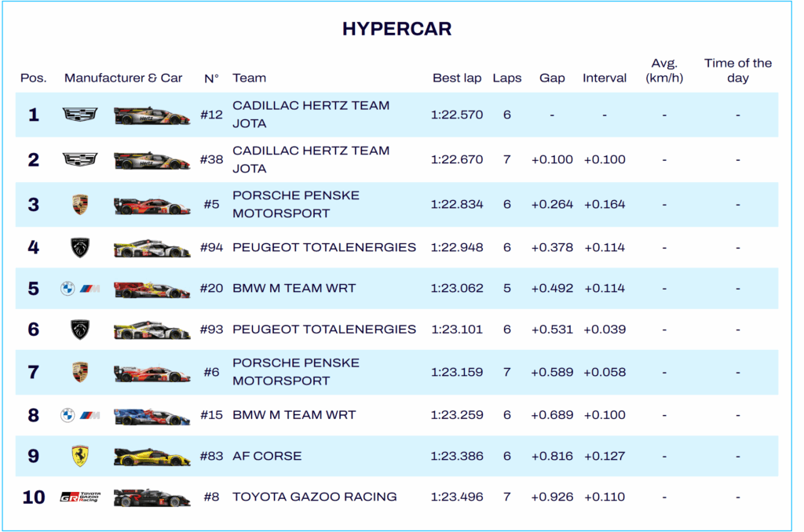The width and height of the screenshot is (804, 532).
Task: Select the #5 Porsche car image
Action: [152, 206]
